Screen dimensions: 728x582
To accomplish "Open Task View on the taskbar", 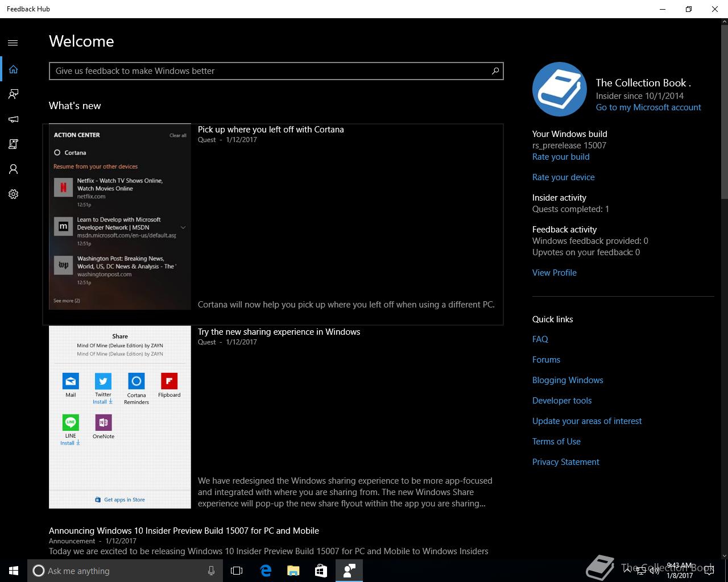I will click(x=237, y=571).
